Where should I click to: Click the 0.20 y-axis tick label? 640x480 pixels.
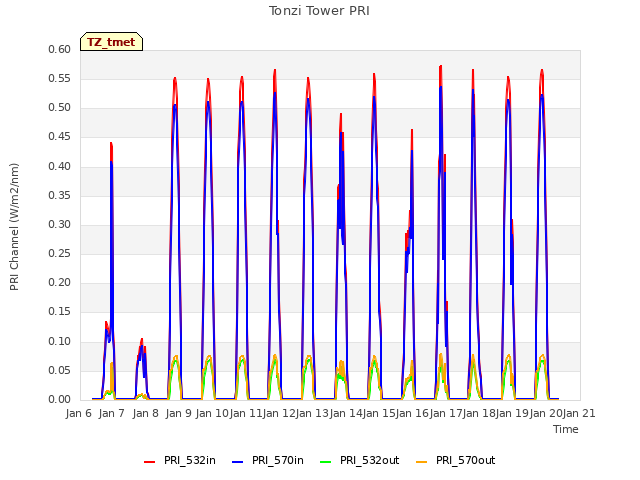(x=60, y=282)
